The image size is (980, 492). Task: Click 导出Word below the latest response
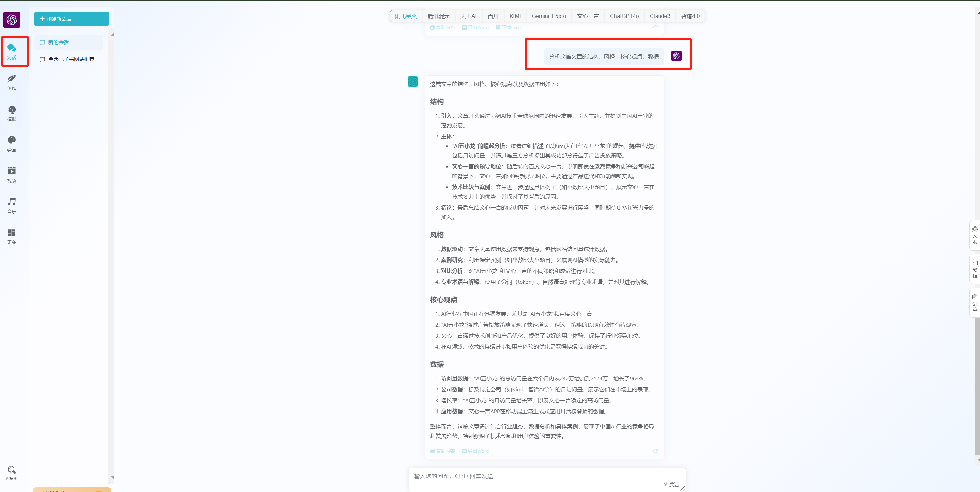coord(475,451)
